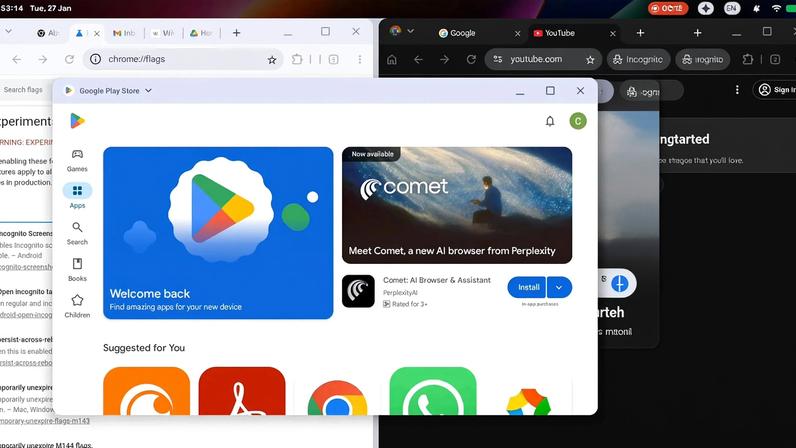796x448 pixels.
Task: Open YouTube three-dot settings menu
Action: tap(737, 90)
